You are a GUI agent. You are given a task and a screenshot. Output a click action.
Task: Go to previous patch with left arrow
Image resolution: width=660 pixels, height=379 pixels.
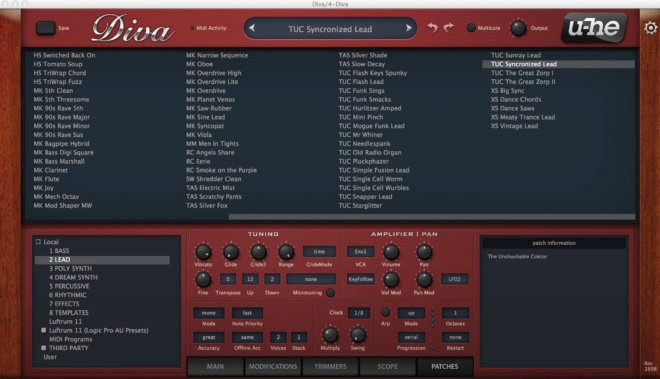click(x=252, y=28)
